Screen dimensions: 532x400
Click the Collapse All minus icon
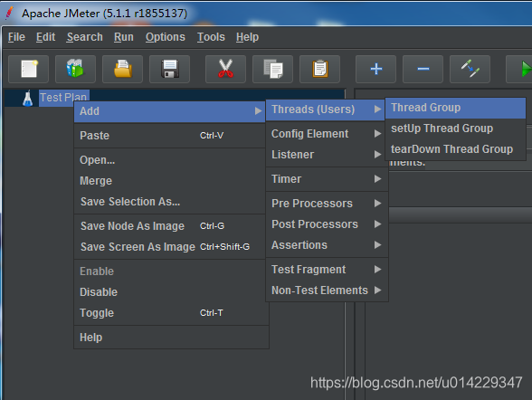(x=423, y=69)
